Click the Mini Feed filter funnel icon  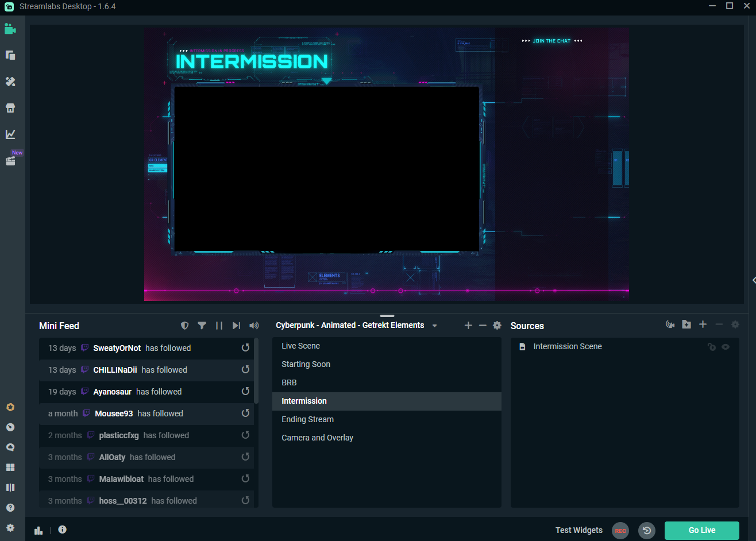click(202, 326)
